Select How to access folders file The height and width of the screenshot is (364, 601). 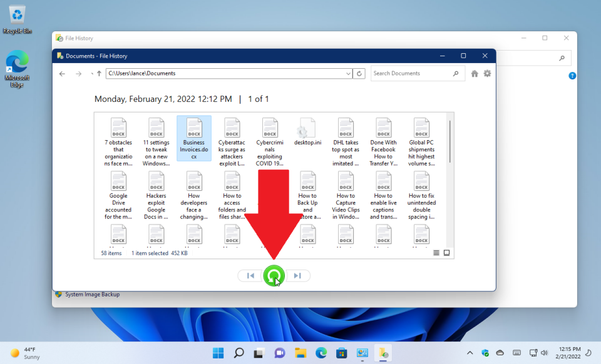pyautogui.click(x=232, y=195)
